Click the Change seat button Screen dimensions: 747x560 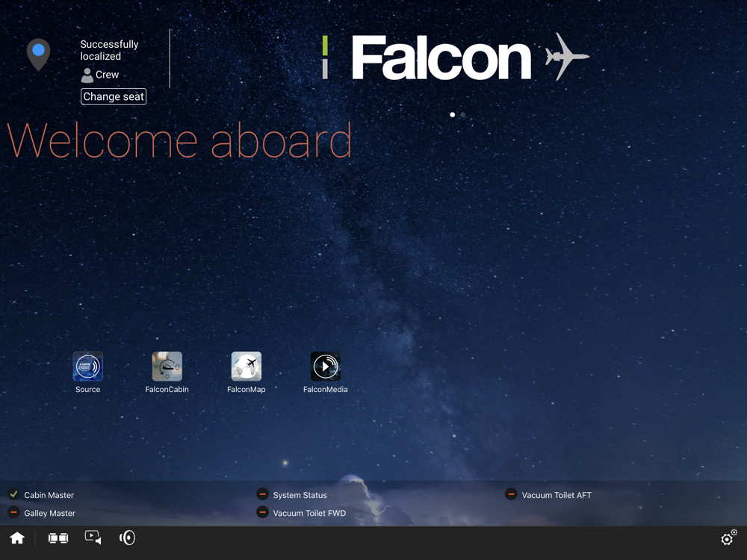[114, 96]
